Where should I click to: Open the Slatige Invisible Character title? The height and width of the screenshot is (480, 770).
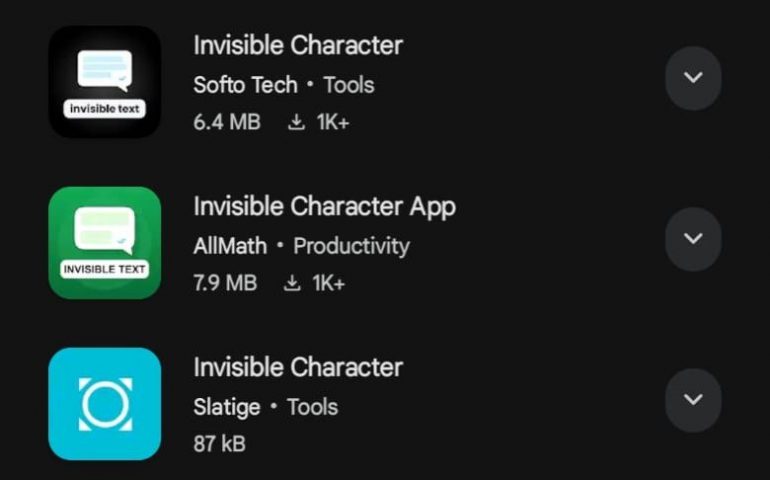(298, 367)
